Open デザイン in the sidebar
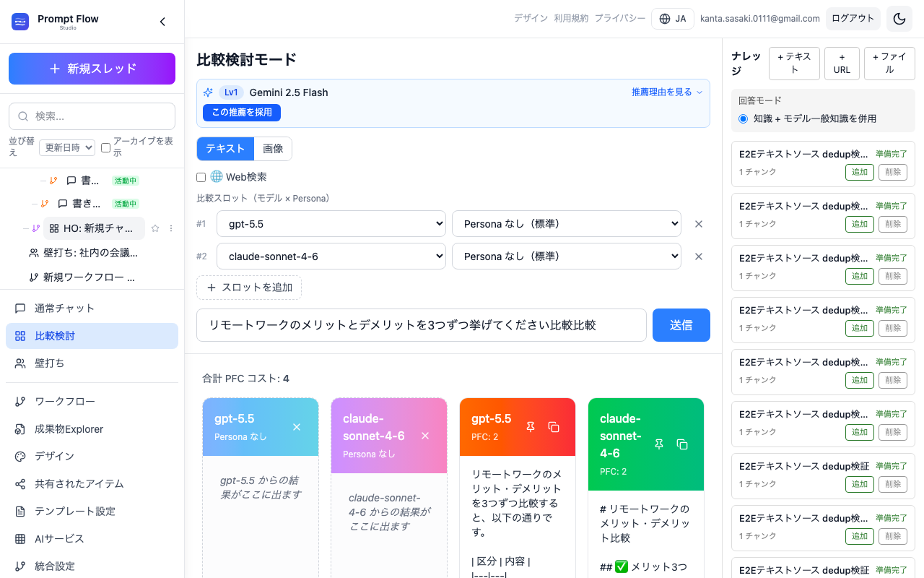924x578 pixels. coord(92,457)
